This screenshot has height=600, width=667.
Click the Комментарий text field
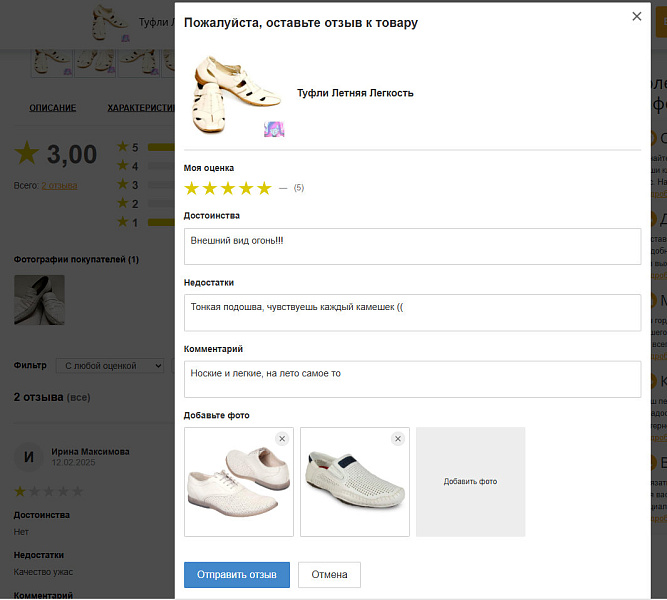(412, 379)
